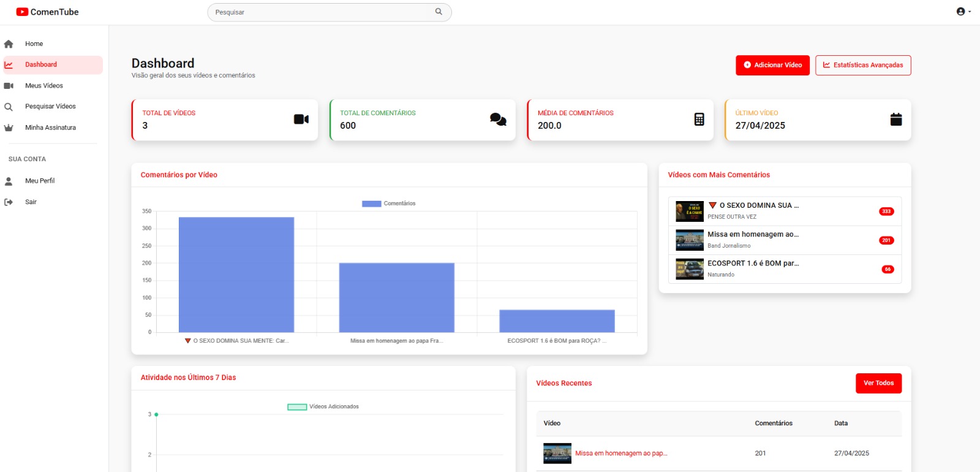This screenshot has height=472, width=980.
Task: Click the Home house icon in sidebar
Action: (9, 44)
